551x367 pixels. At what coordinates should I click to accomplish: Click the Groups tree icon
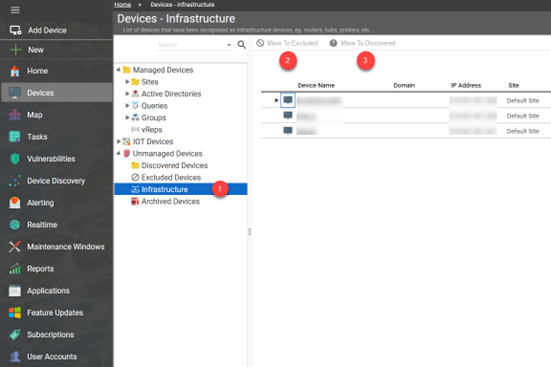(x=135, y=118)
